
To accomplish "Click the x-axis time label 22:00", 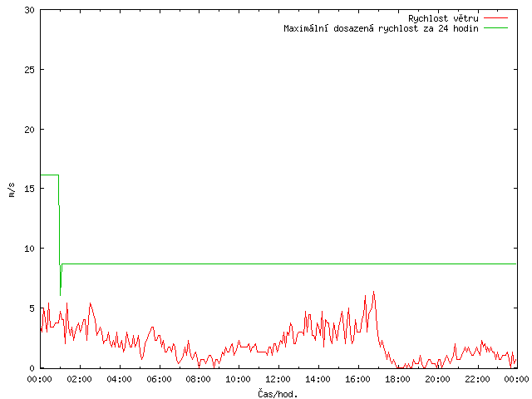I will point(477,379).
